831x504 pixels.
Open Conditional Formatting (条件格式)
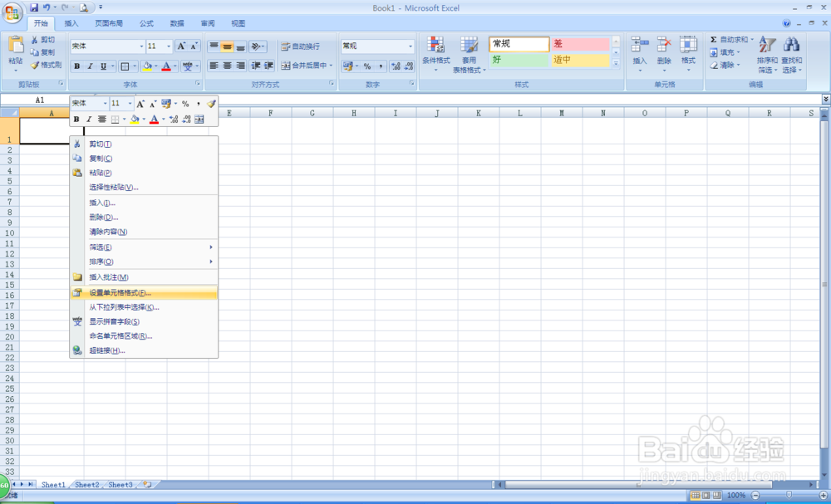(435, 55)
